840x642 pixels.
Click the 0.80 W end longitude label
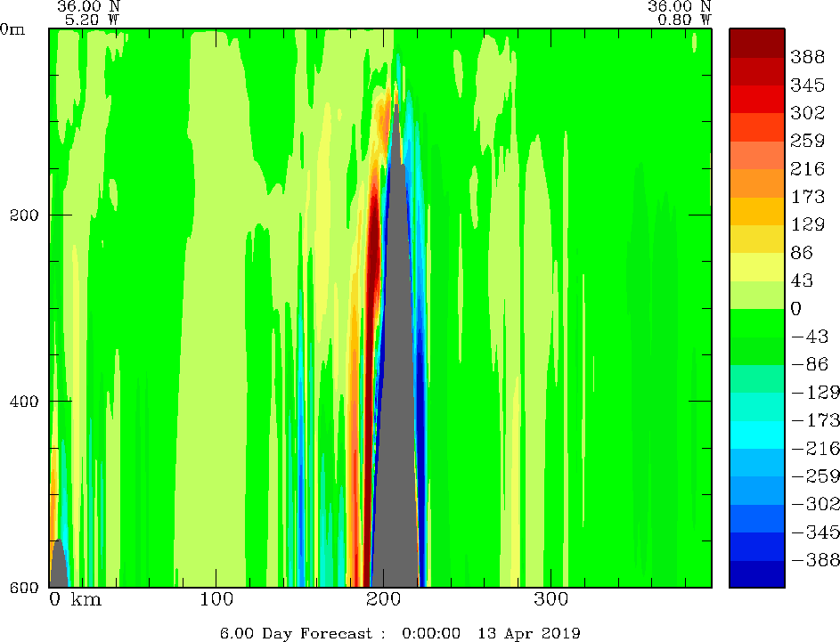[x=684, y=20]
